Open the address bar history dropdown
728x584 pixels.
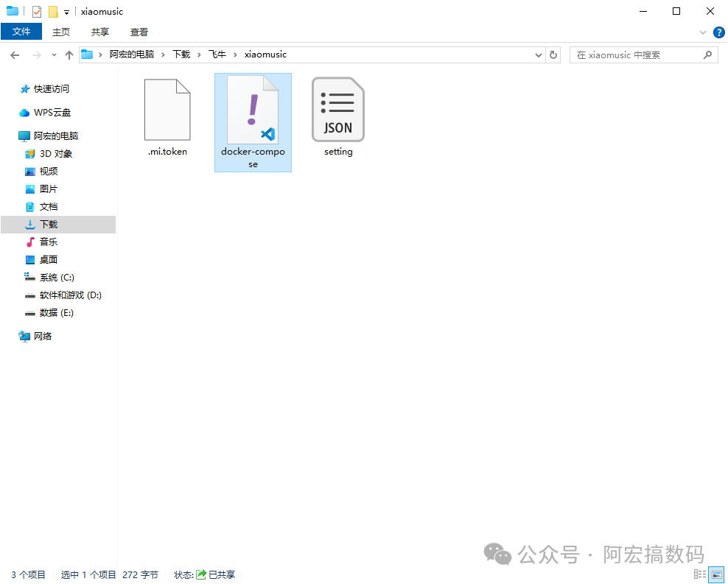click(538, 54)
